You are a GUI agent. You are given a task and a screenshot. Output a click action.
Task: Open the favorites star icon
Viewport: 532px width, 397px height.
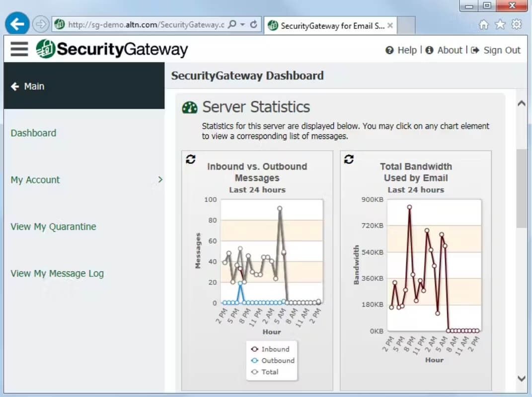tap(500, 24)
